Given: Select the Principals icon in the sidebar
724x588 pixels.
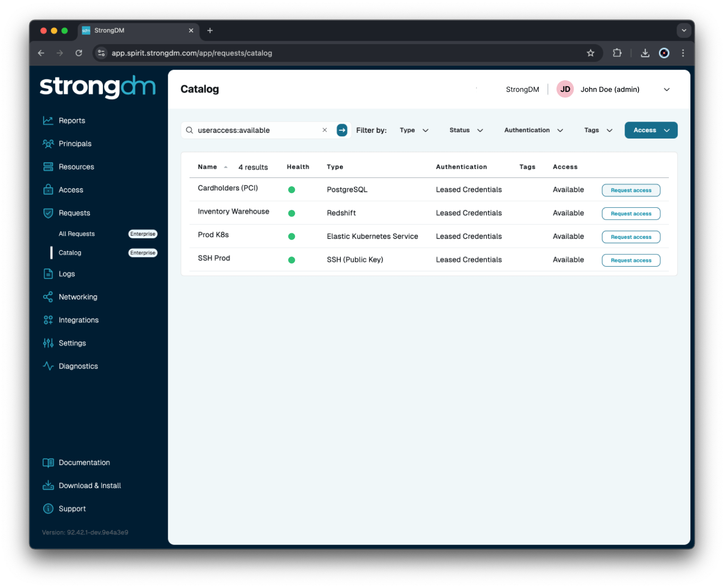Looking at the screenshot, I should 48,143.
